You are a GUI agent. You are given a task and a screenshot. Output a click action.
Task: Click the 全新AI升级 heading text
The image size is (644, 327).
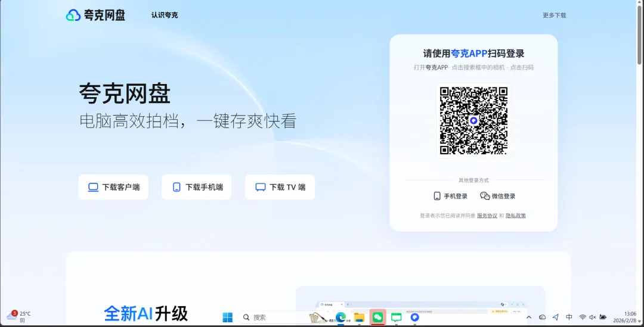(146, 314)
